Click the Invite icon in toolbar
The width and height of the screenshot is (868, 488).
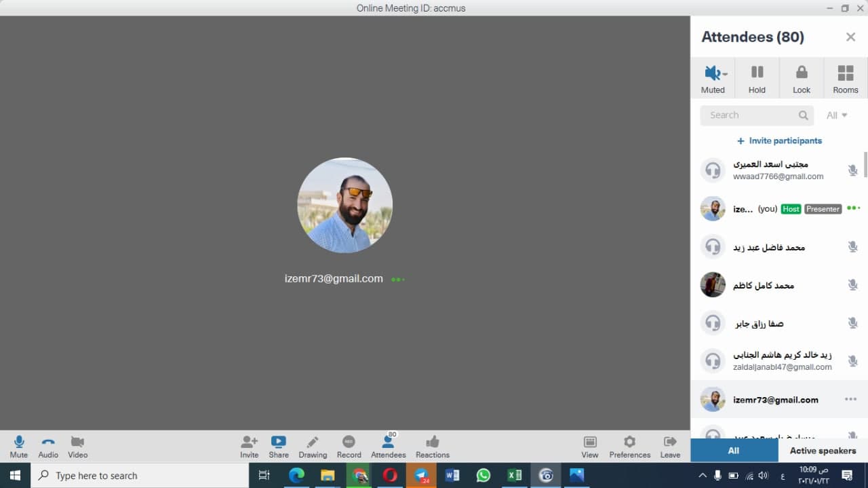pyautogui.click(x=249, y=447)
